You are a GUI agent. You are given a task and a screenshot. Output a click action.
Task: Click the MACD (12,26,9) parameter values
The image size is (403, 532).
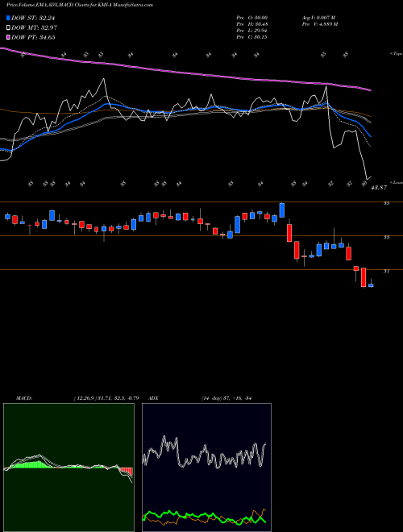[106, 398]
